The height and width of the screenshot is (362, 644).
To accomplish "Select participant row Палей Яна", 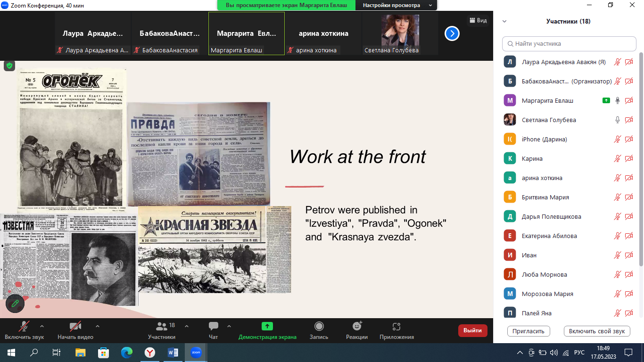I will click(568, 313).
